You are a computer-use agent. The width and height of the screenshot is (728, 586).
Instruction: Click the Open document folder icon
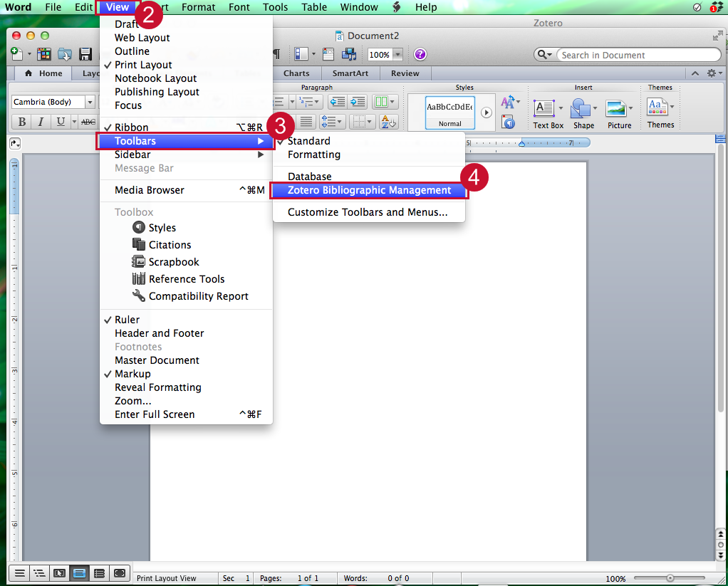click(x=65, y=54)
